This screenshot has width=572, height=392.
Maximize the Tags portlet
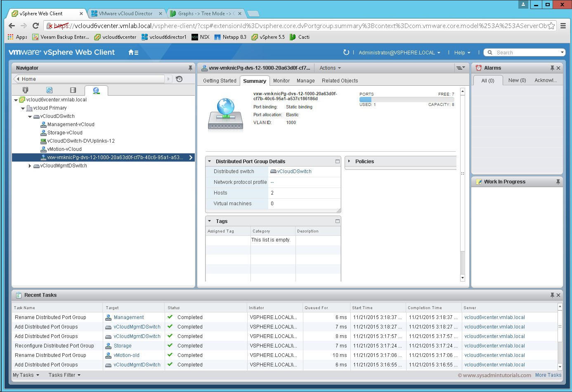(338, 221)
